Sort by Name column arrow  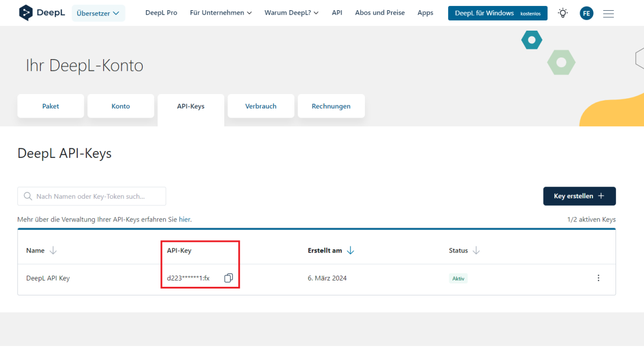click(53, 250)
